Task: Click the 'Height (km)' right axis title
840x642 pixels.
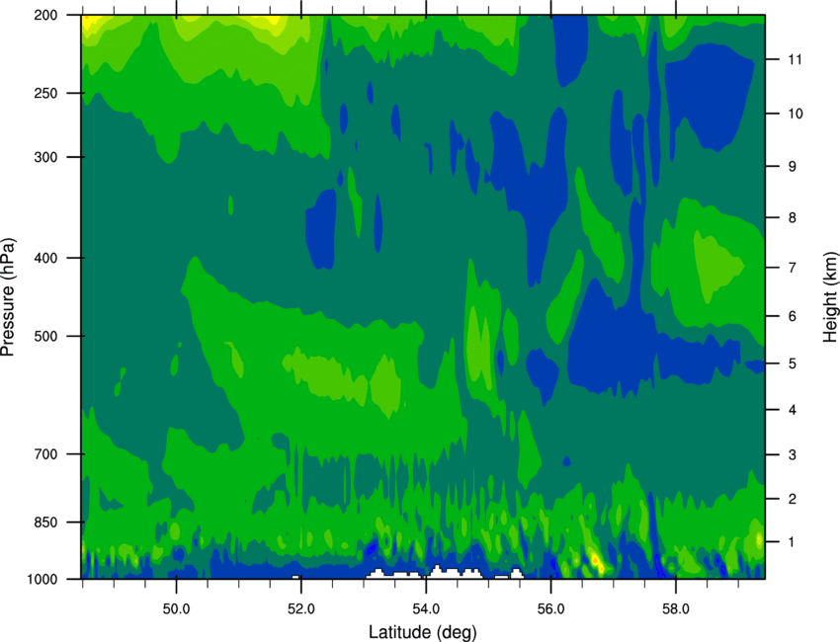Action: (830, 296)
